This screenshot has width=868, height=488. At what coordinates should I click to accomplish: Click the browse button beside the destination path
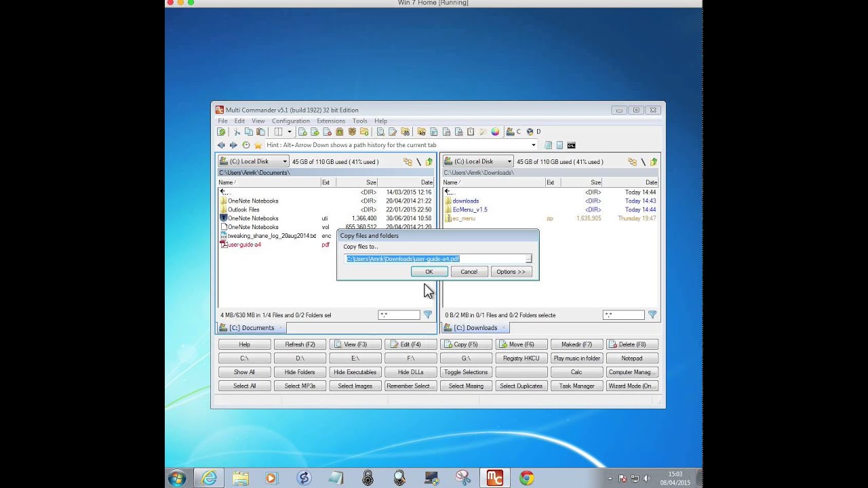528,259
